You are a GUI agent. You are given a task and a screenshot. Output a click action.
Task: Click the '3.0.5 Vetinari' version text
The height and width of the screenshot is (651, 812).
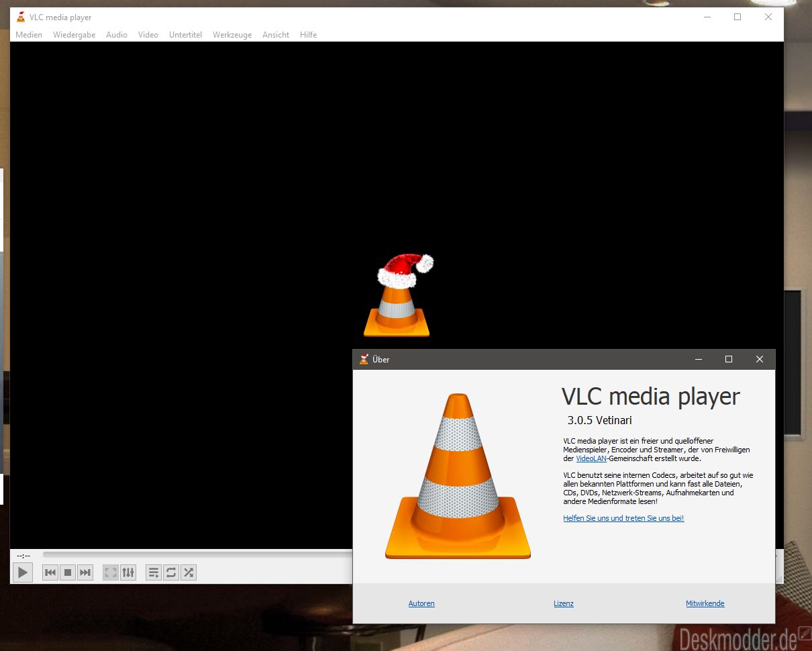coord(600,421)
